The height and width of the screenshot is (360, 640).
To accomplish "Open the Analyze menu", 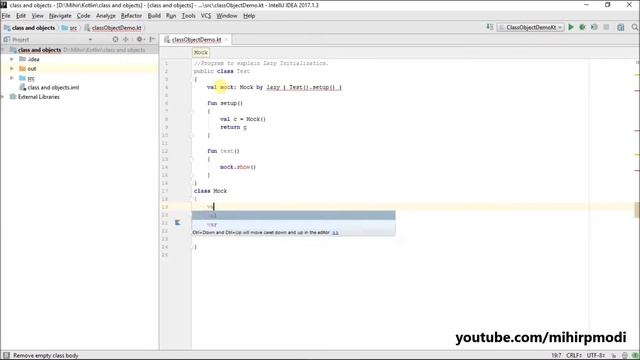I will click(x=106, y=16).
